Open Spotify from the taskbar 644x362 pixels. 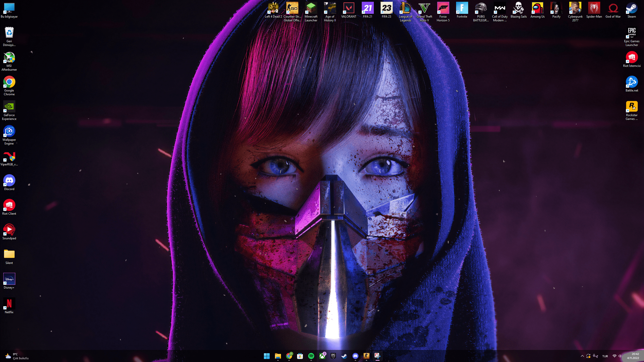311,356
